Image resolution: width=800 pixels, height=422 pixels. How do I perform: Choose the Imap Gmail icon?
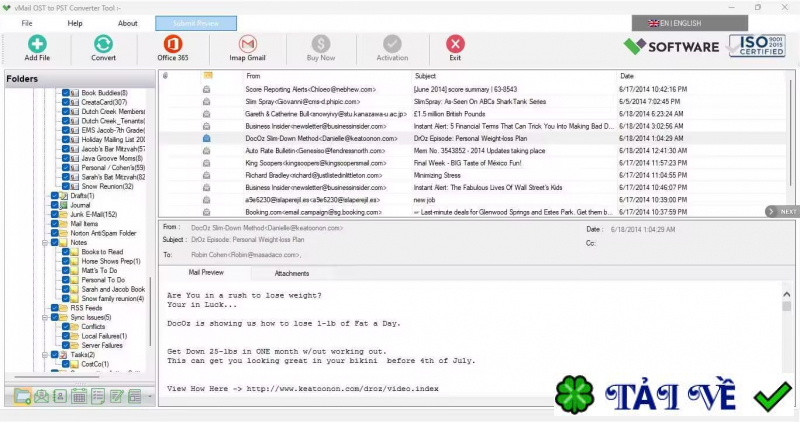pos(247,44)
